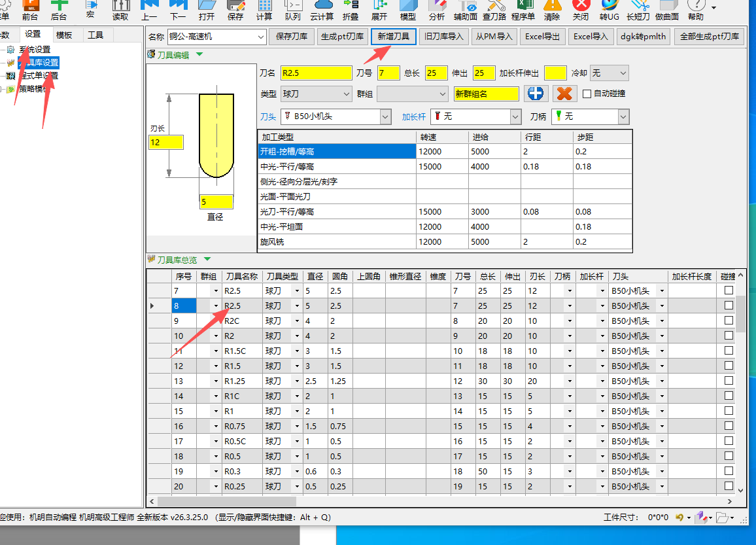The height and width of the screenshot is (545, 756).
Task: Collapse the 刀具编辑 panel arrow
Action: coord(199,54)
